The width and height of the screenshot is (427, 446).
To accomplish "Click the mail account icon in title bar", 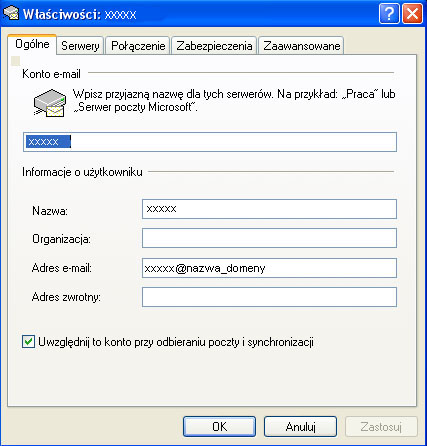I will pyautogui.click(x=11, y=14).
